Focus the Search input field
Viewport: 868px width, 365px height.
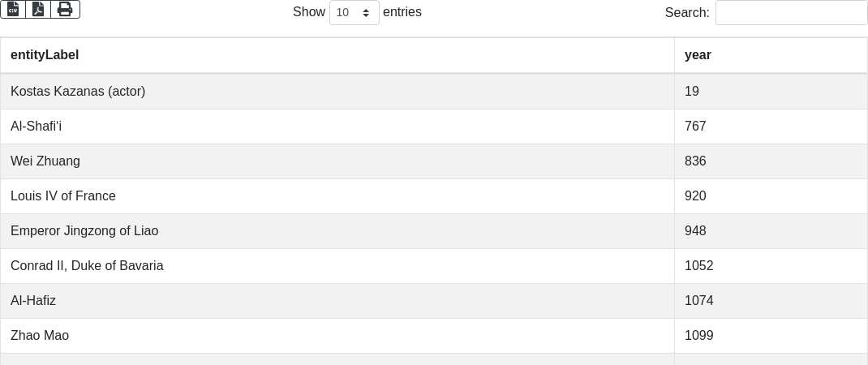(791, 13)
